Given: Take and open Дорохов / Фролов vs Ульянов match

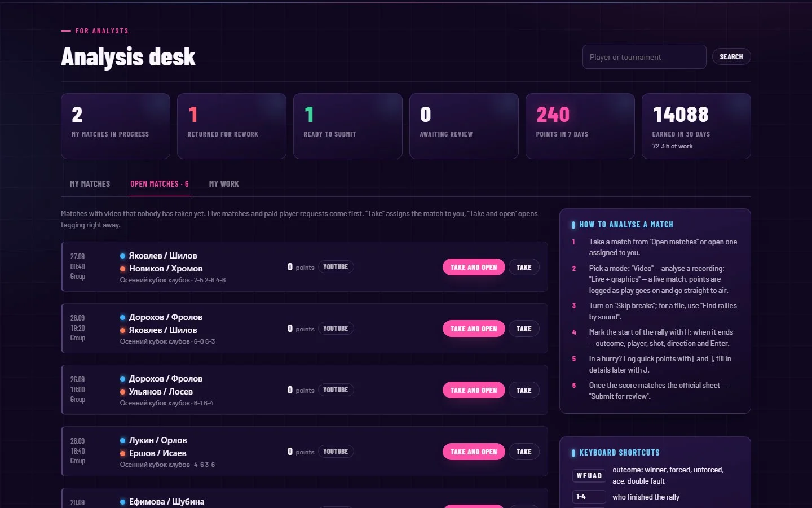Looking at the screenshot, I should [474, 390].
